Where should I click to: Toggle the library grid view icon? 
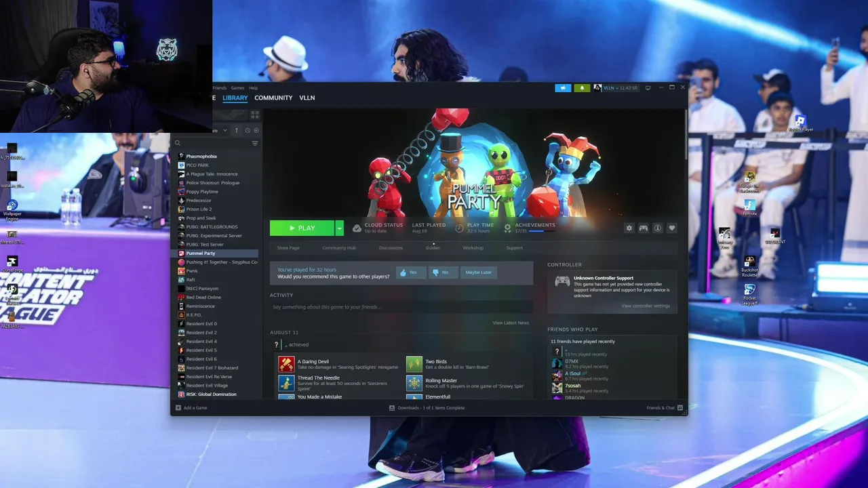click(255, 115)
